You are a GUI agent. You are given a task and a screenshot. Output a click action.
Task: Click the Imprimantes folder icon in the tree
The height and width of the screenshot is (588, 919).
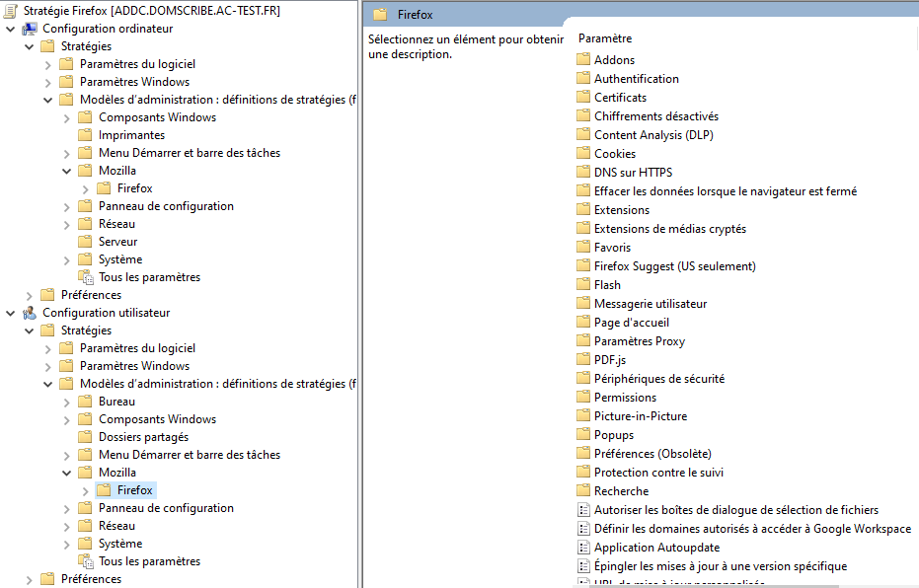(85, 135)
